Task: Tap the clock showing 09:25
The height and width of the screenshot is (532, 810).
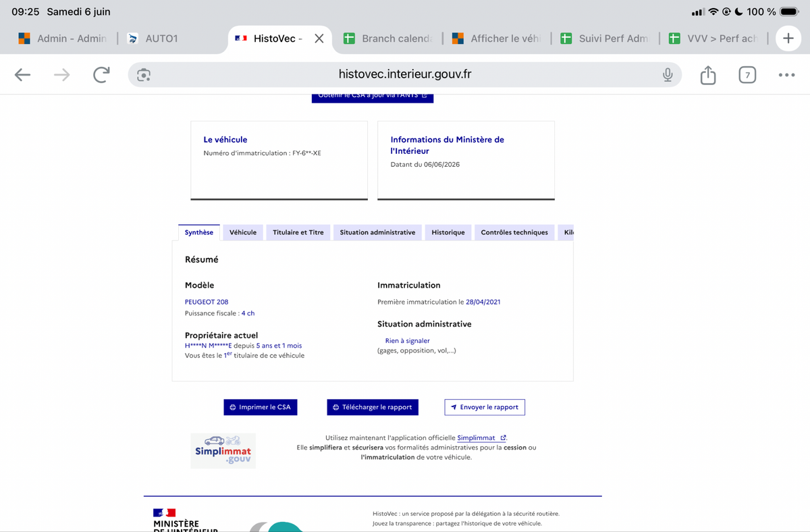Action: (x=26, y=12)
